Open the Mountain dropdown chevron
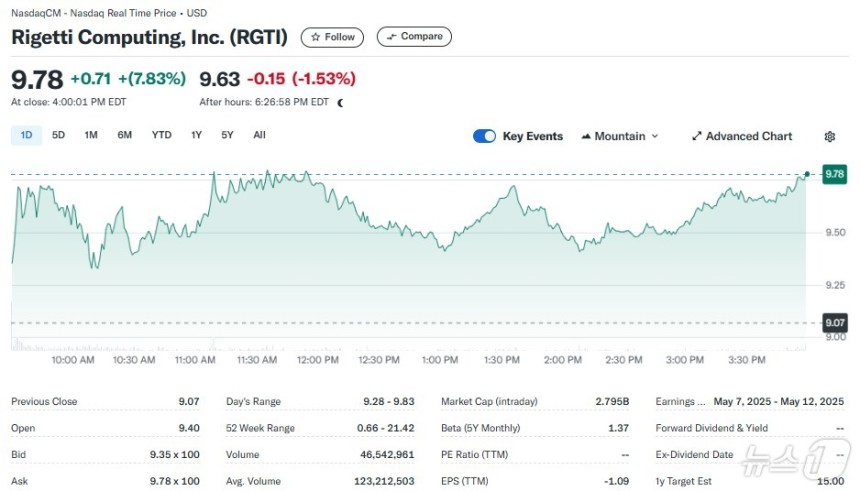Image resolution: width=860 pixels, height=491 pixels. 654,136
